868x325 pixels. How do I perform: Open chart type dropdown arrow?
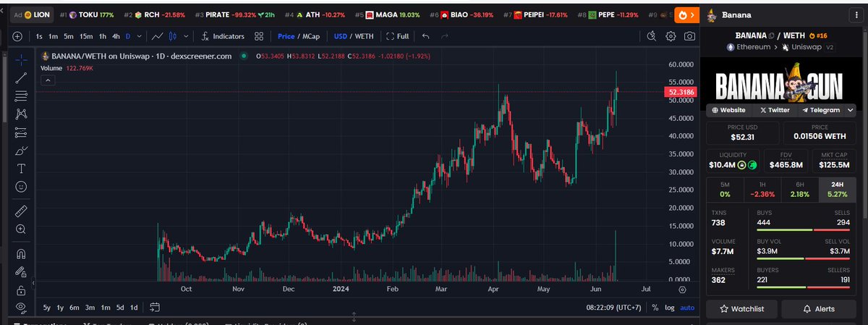tap(187, 36)
